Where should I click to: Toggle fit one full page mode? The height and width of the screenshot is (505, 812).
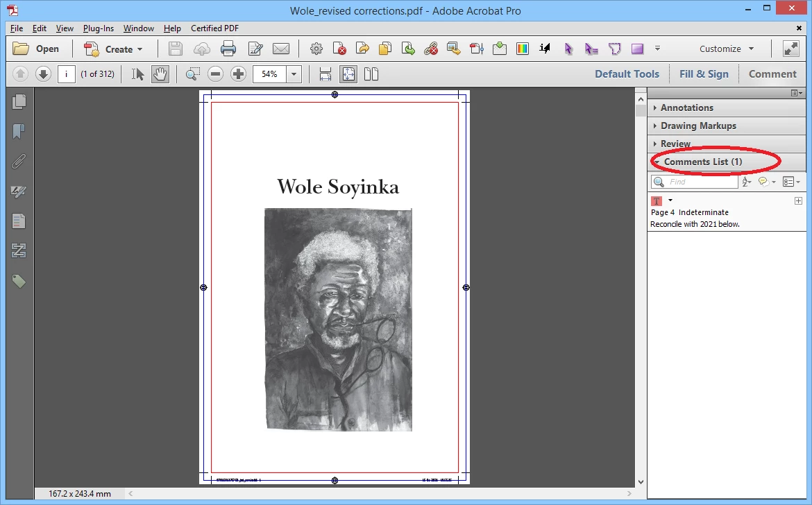click(x=348, y=74)
